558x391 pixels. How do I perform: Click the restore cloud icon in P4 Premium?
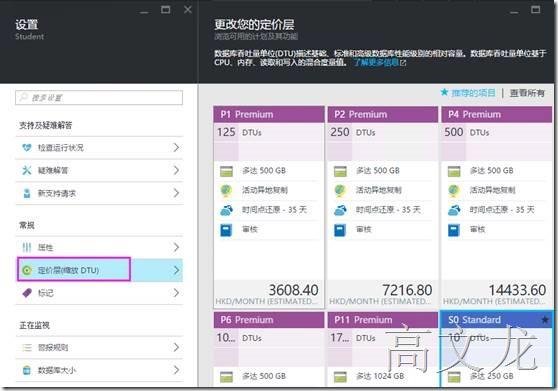point(454,210)
